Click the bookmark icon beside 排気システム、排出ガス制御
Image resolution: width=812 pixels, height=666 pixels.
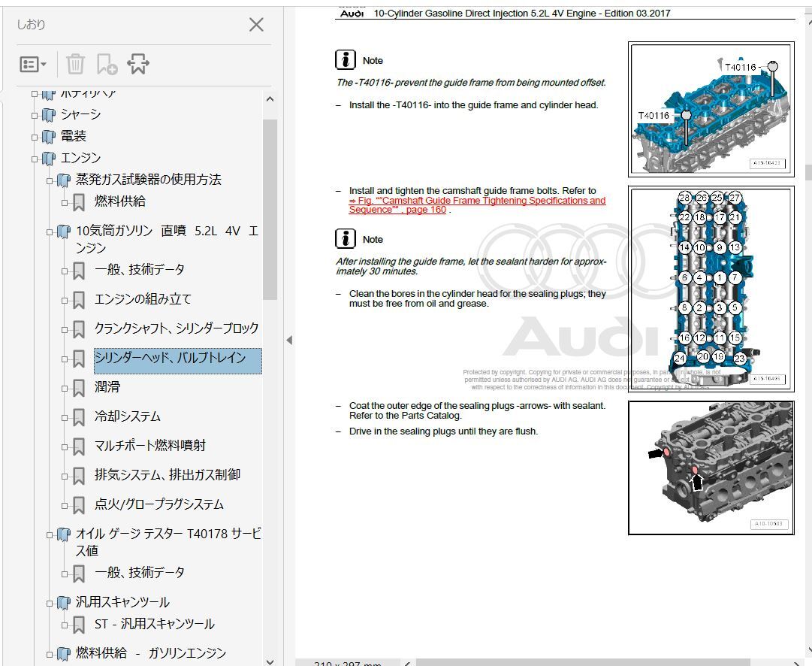(79, 475)
